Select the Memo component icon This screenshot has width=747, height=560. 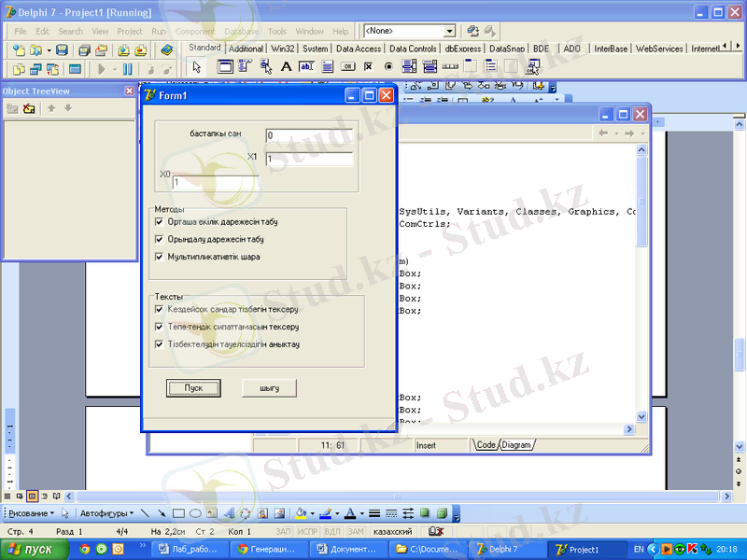coord(328,66)
